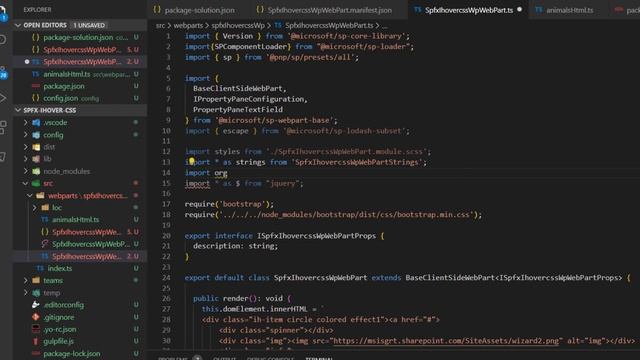Click the 'spfxIhovercssWp' breadcrumb segment
Screen dimensions: 640x360
tap(238, 25)
